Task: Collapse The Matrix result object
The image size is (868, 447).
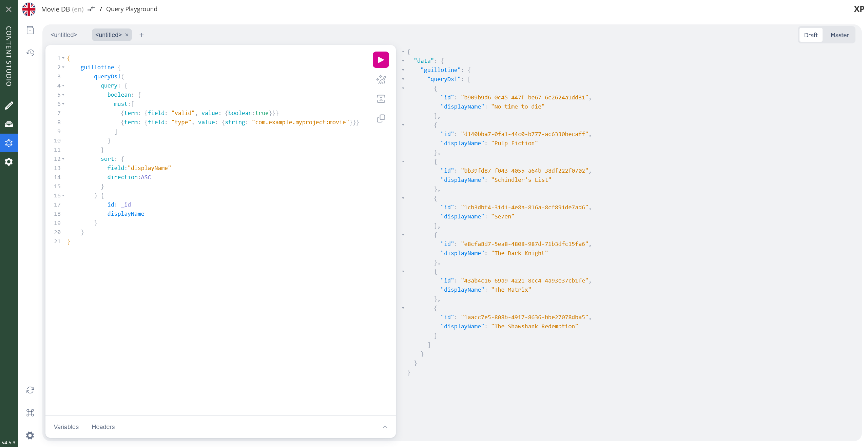Action: click(403, 271)
